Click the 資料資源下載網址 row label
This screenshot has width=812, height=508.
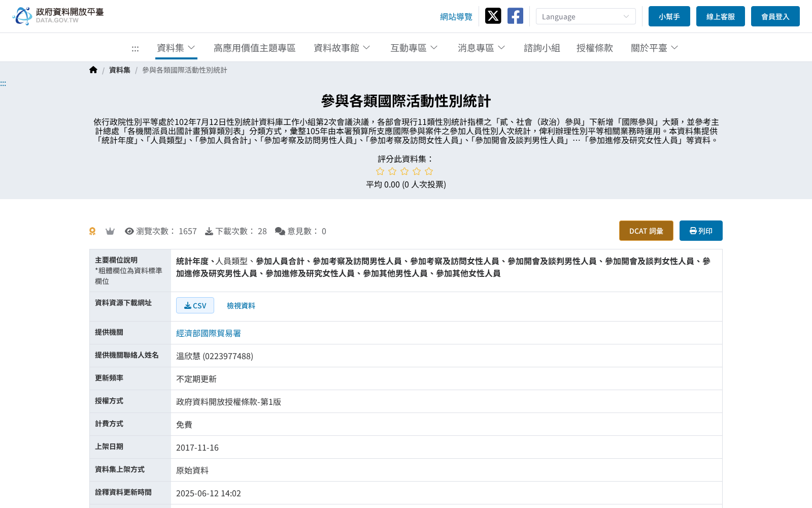point(123,303)
